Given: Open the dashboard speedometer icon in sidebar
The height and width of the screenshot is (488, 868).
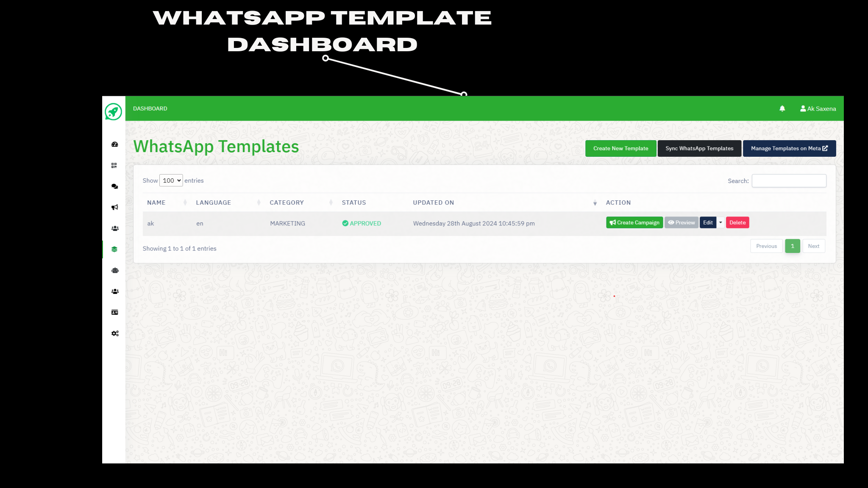Looking at the screenshot, I should coord(114,144).
